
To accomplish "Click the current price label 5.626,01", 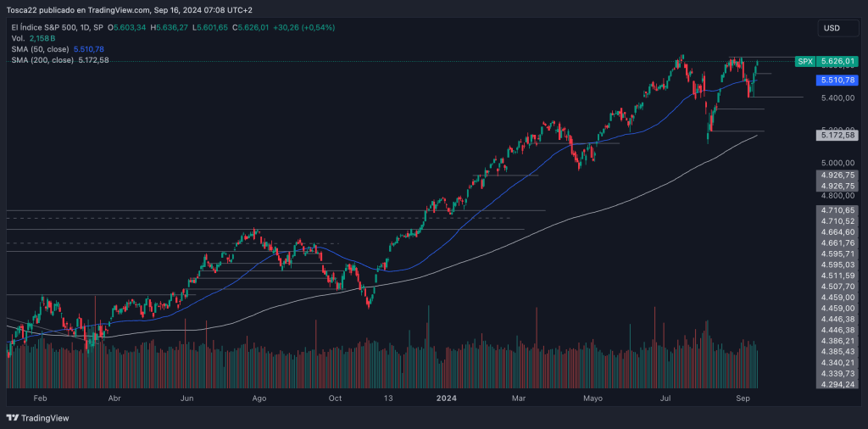I will pos(837,62).
